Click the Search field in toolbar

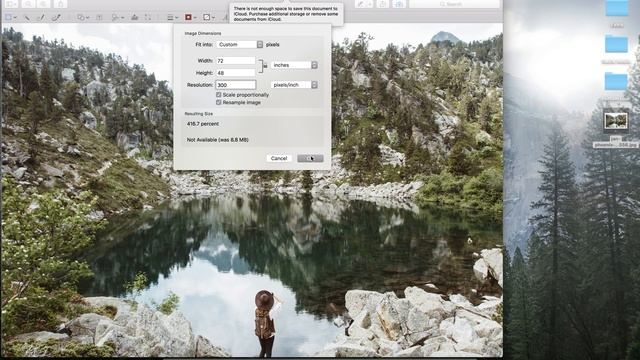[x=454, y=4]
